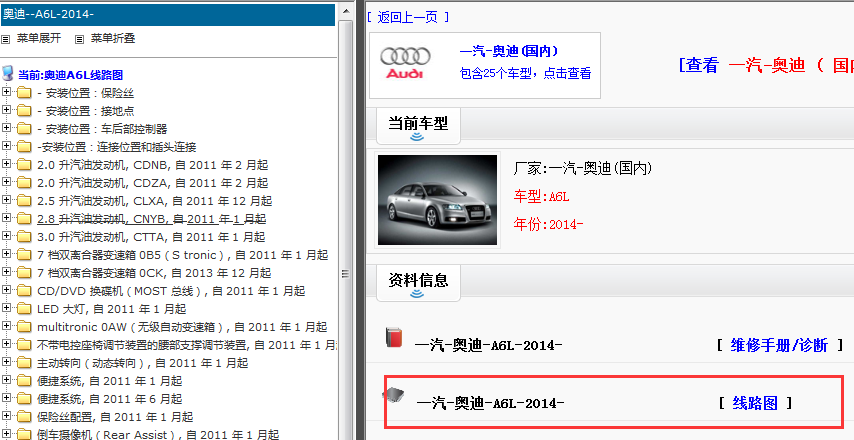
Task: Expand the multitronic 0AW node
Action: coord(7,326)
